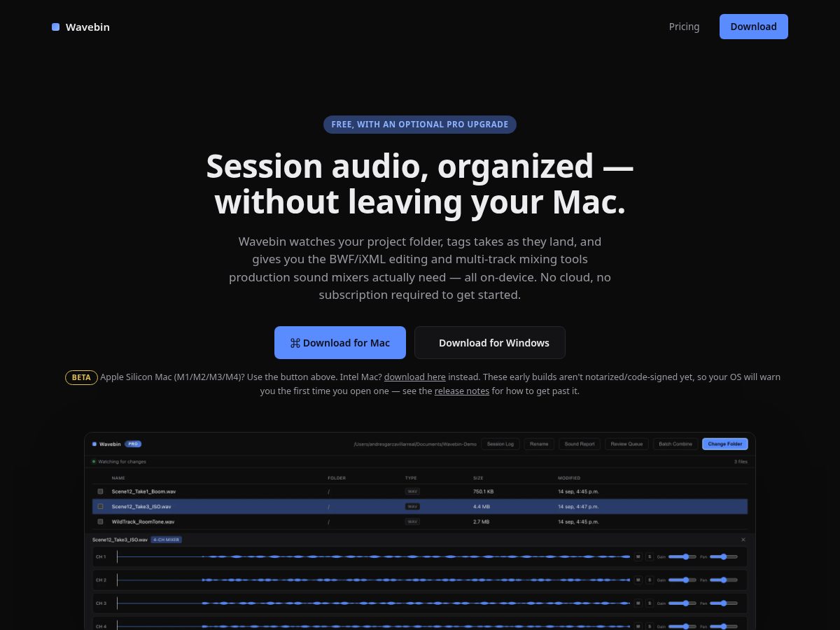The image size is (840, 630).
Task: Click the TYPE column header
Action: coord(411,478)
